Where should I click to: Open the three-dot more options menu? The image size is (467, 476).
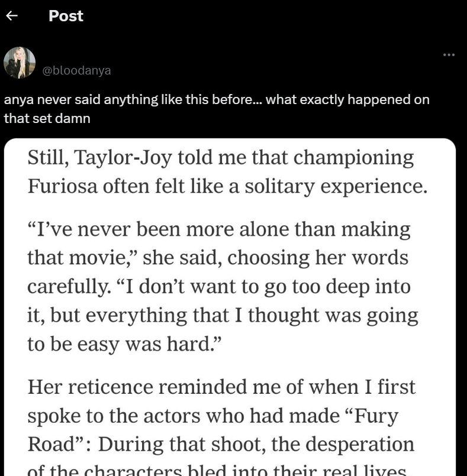tap(449, 55)
